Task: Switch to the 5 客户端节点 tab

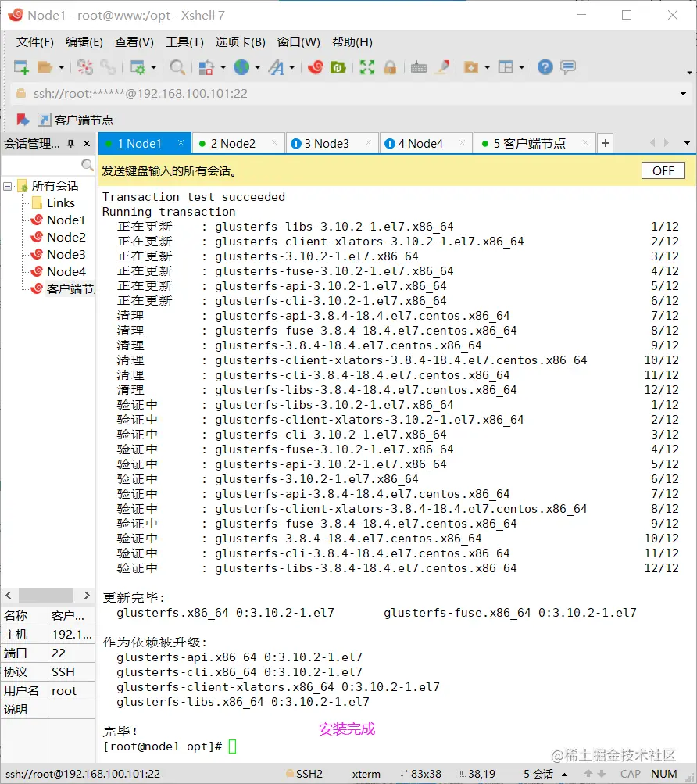Action: pyautogui.click(x=534, y=144)
